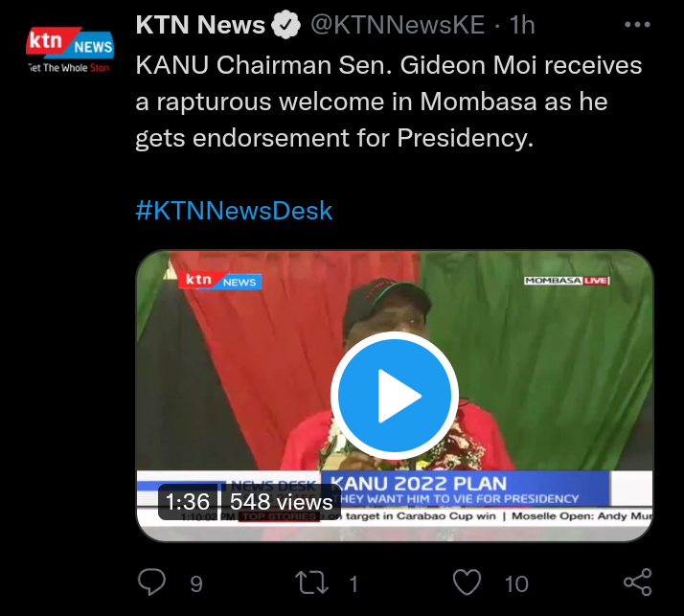Open the #KTNNewsDesk hashtag link
The width and height of the screenshot is (684, 616).
(x=234, y=211)
